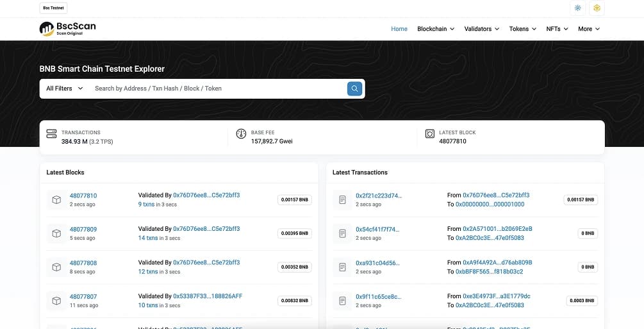Image resolution: width=644 pixels, height=329 pixels.
Task: Expand the Validators menu
Action: (482, 29)
